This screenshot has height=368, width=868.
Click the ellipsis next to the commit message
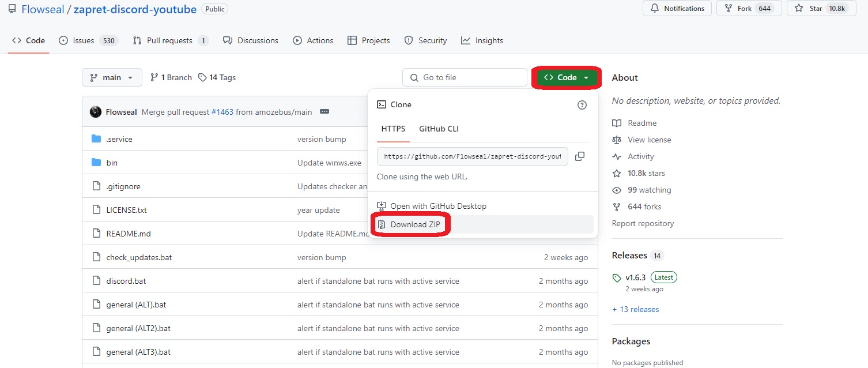coord(324,112)
